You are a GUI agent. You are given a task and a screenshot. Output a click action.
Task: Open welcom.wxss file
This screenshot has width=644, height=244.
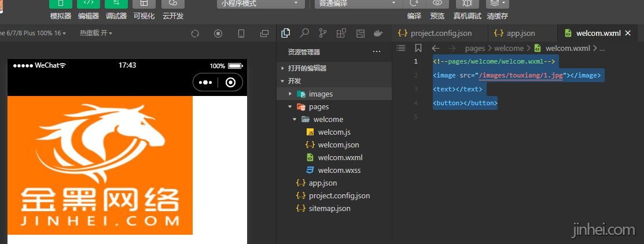(334, 170)
